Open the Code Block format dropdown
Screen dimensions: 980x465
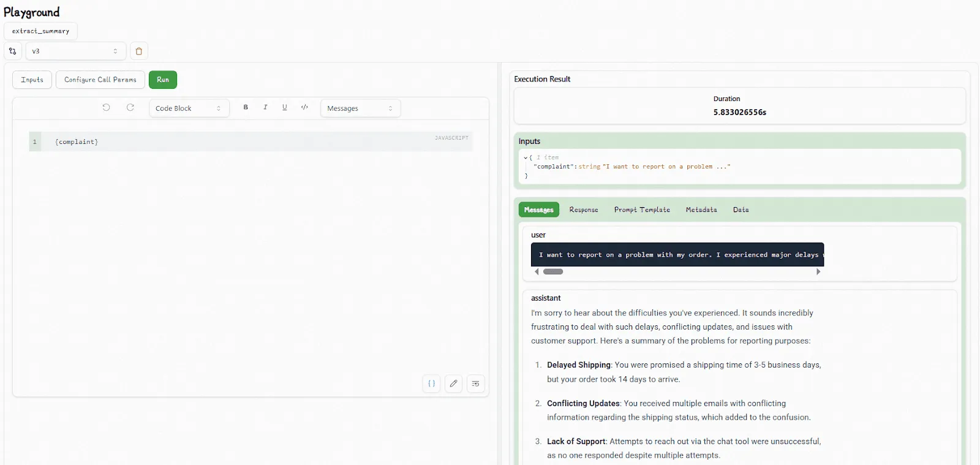click(189, 108)
